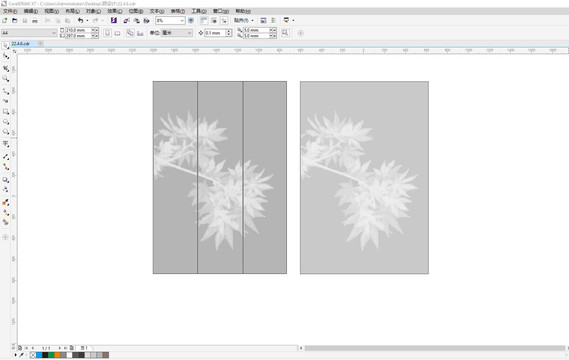
Task: Toggle full-screen preview icon
Action: 191,21
